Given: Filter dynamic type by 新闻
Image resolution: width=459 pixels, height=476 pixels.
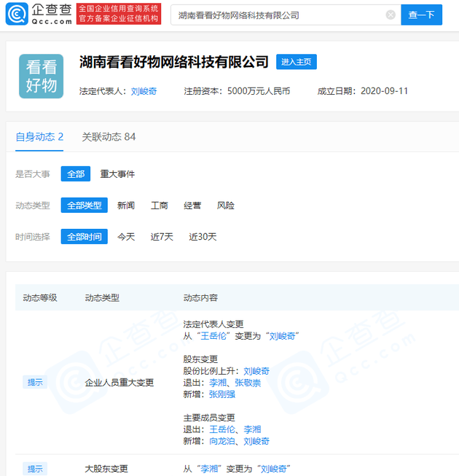Looking at the screenshot, I should [126, 206].
